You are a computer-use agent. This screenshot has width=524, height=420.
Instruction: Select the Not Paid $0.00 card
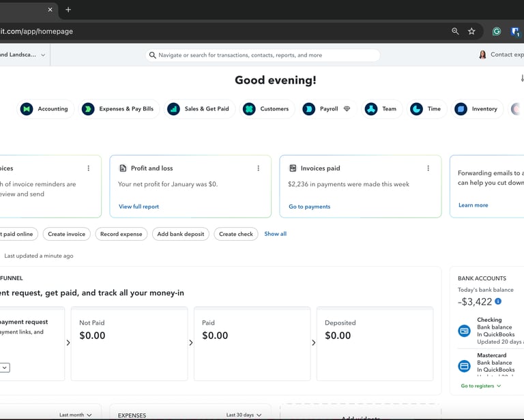point(130,344)
